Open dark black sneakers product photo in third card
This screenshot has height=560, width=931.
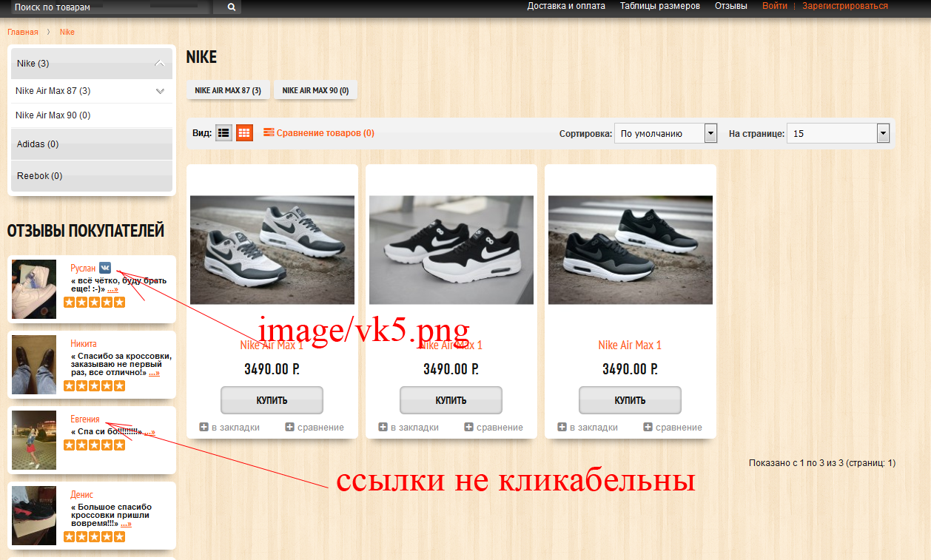tap(631, 250)
